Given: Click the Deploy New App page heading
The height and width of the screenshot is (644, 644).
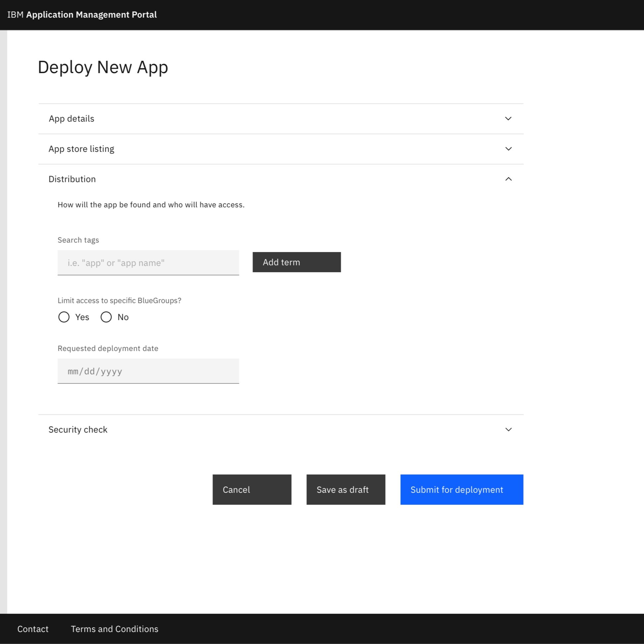Looking at the screenshot, I should click(x=103, y=67).
